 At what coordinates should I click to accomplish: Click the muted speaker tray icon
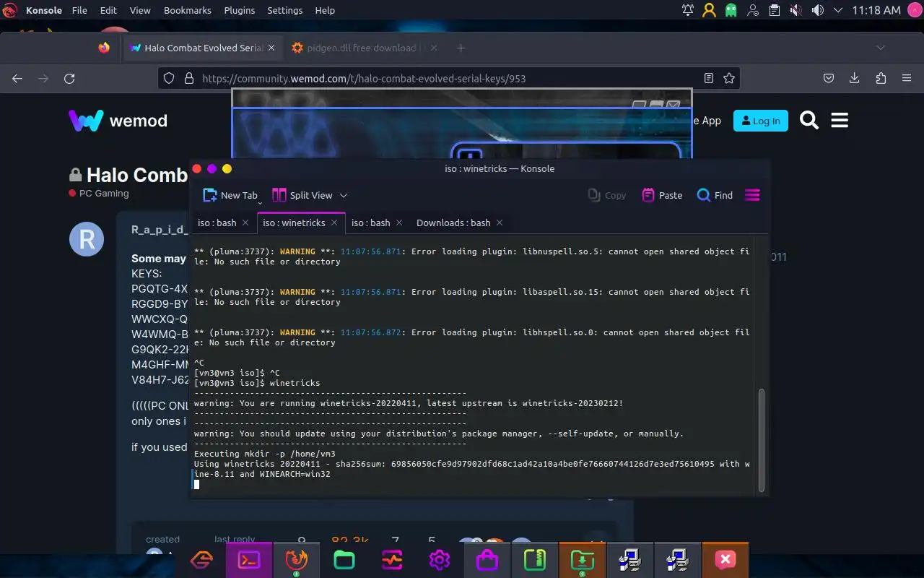pyautogui.click(x=796, y=10)
